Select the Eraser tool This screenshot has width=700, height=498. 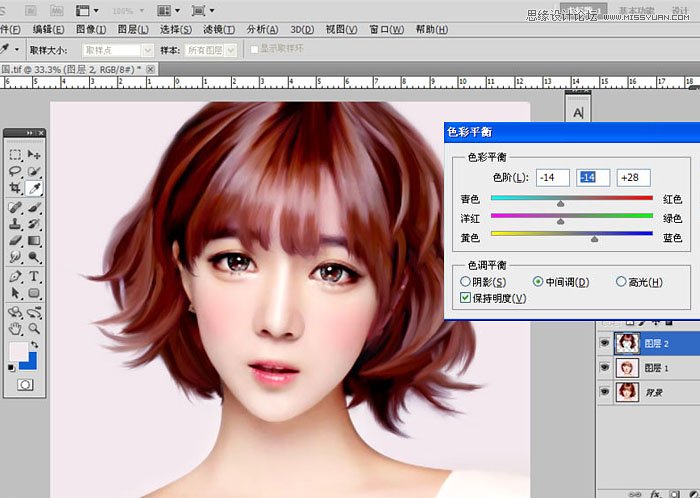(x=15, y=240)
